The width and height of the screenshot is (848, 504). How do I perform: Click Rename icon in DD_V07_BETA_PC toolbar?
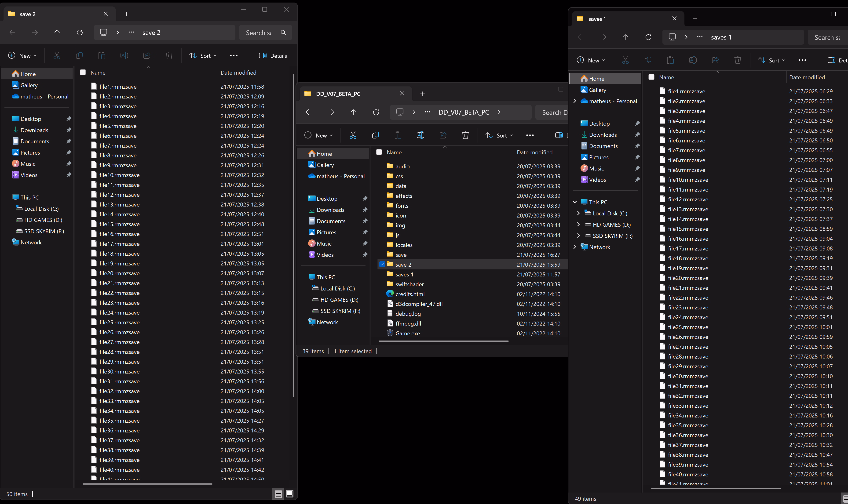420,135
